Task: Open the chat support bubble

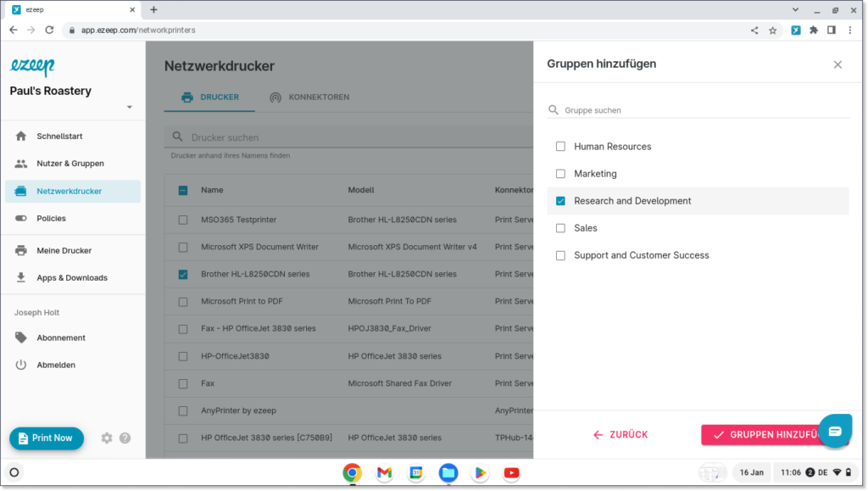Action: 835,431
